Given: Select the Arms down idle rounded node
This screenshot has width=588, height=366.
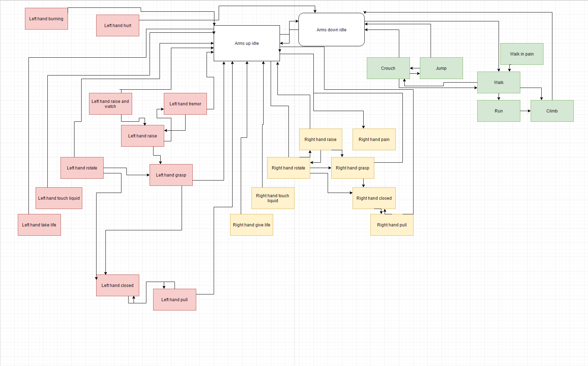Looking at the screenshot, I should (331, 30).
